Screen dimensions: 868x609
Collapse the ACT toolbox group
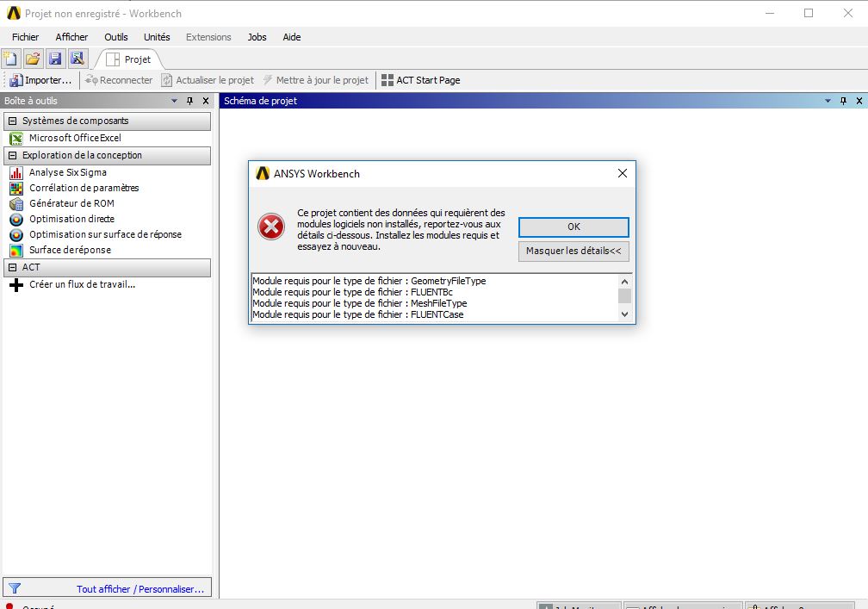[13, 267]
